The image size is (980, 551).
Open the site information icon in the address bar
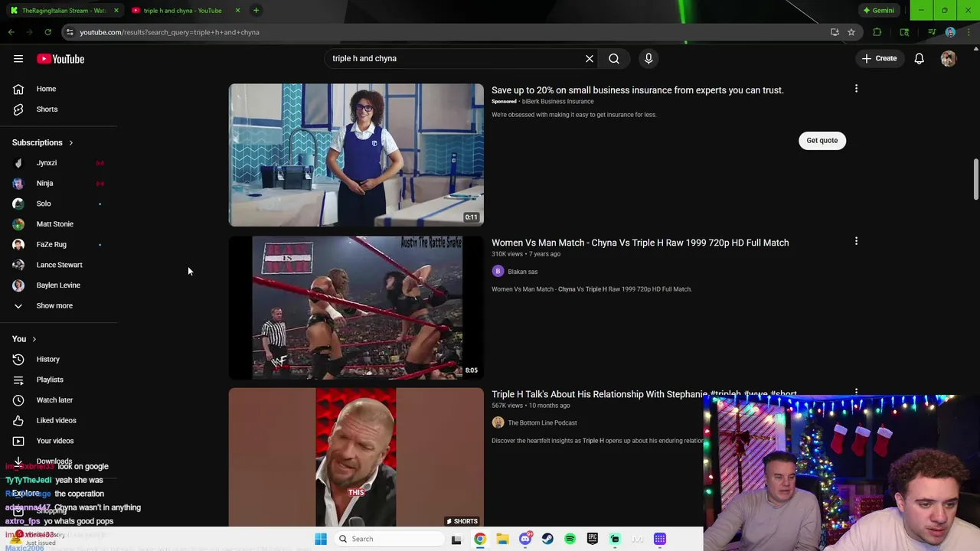(70, 32)
